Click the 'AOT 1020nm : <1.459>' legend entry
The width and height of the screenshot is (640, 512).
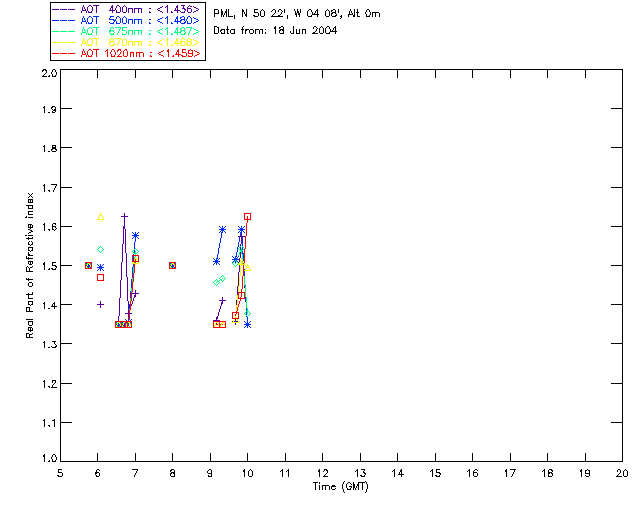(x=127, y=53)
